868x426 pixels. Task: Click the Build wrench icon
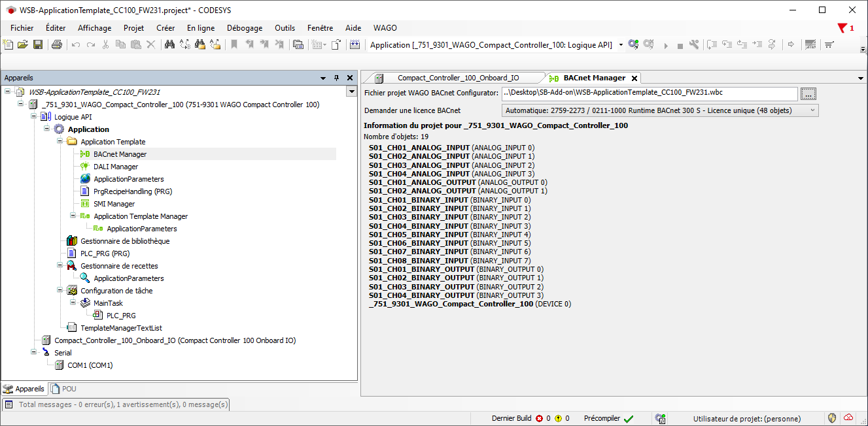coord(694,45)
